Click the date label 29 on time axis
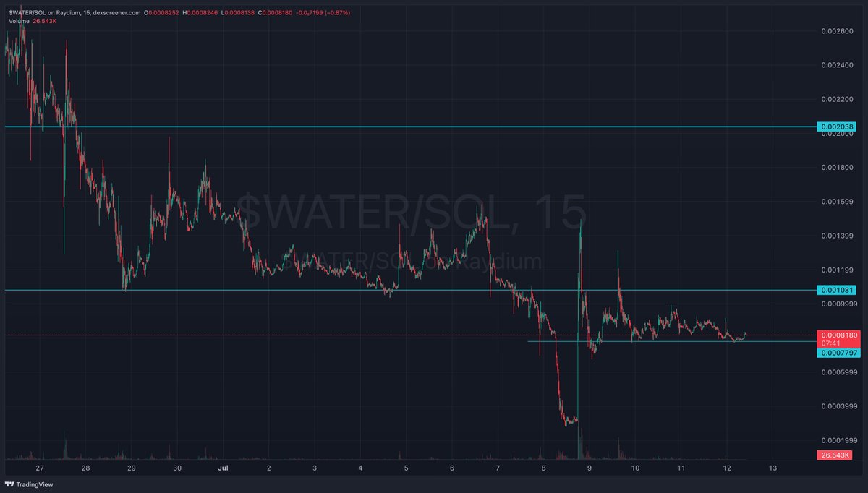This screenshot has width=868, height=493. [131, 468]
